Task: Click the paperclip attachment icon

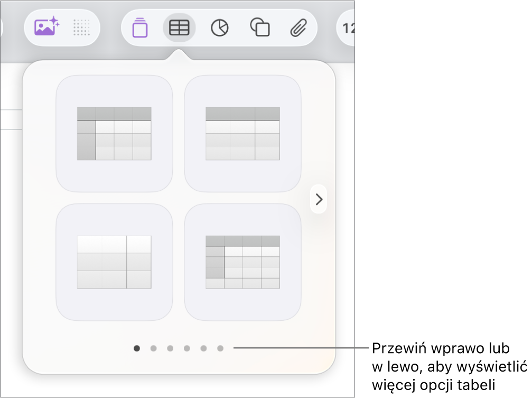Action: (298, 27)
